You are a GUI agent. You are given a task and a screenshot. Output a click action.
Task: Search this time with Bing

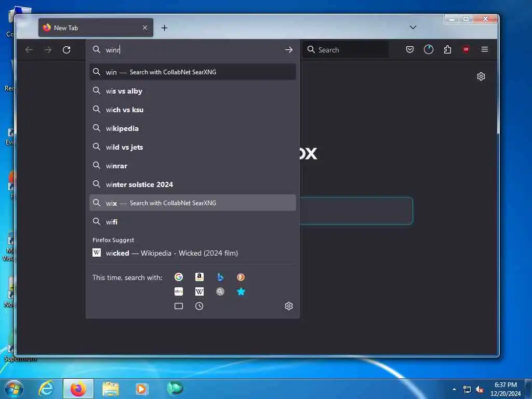pyautogui.click(x=220, y=277)
